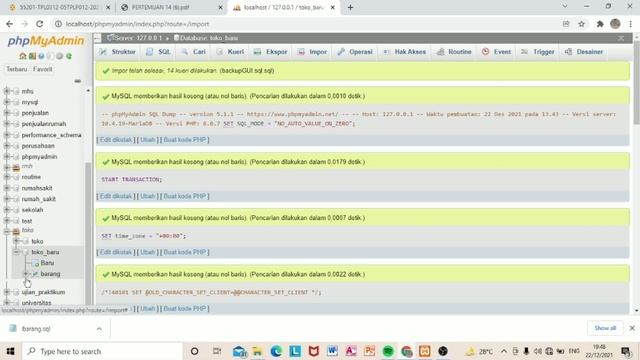Open File Explorer from the taskbar

tap(257, 351)
